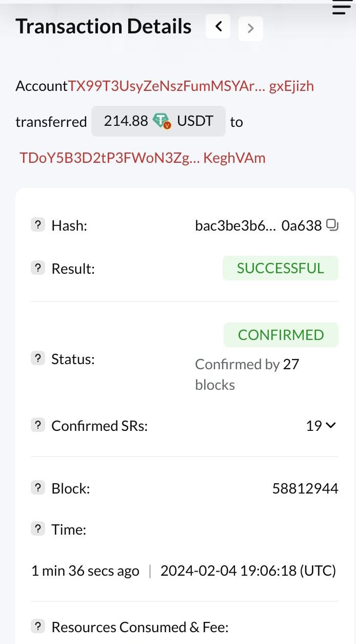Click help icon beside Confirmed SRs
This screenshot has width=356, height=644.
[x=38, y=425]
